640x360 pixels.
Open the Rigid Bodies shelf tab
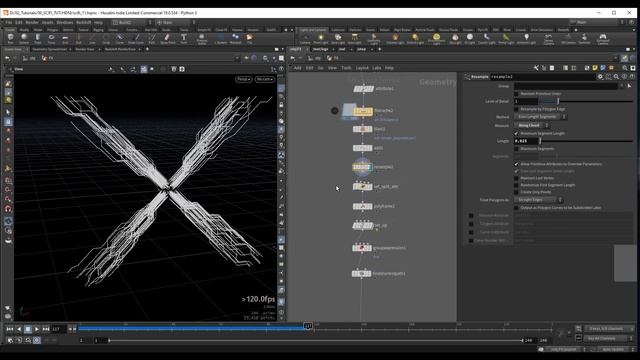click(402, 30)
